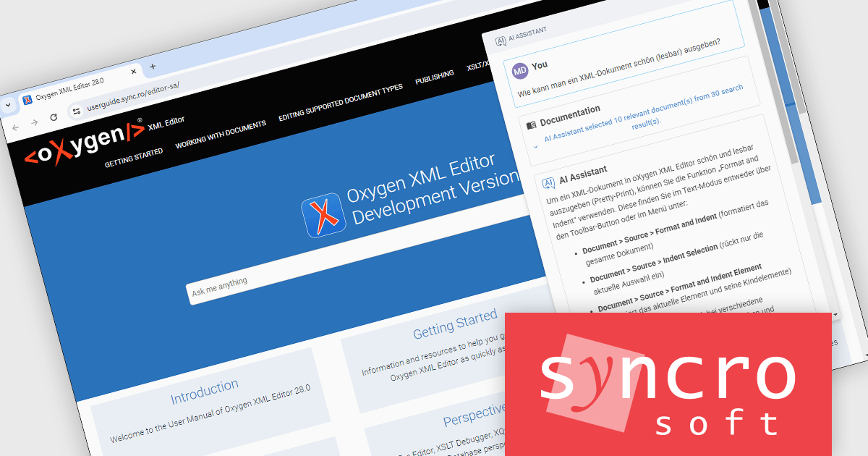Image resolution: width=868 pixels, height=456 pixels.
Task: Click the 'XML Editor' label beside the logo
Action: tap(166, 123)
